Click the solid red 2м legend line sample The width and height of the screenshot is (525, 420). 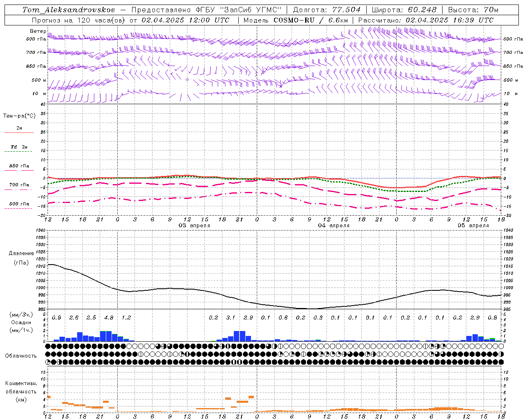[x=19, y=133]
